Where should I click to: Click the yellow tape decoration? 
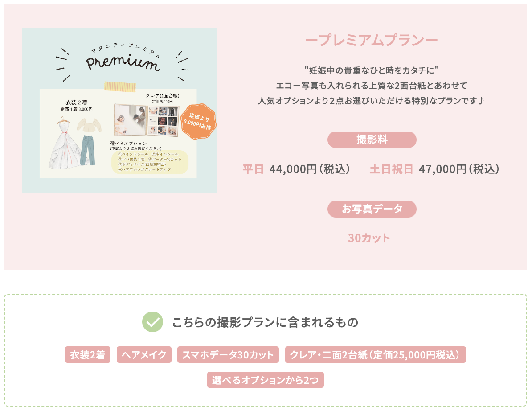click(120, 86)
